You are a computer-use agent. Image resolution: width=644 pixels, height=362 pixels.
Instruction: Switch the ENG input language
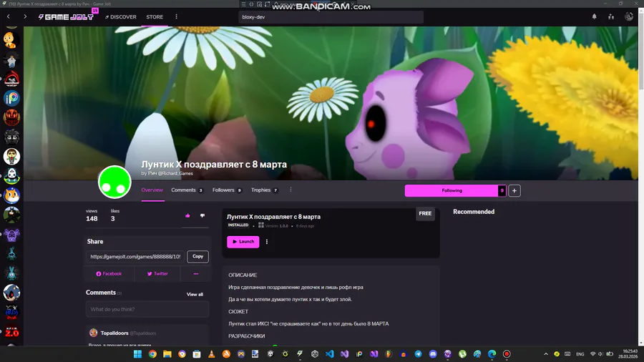coord(580,354)
